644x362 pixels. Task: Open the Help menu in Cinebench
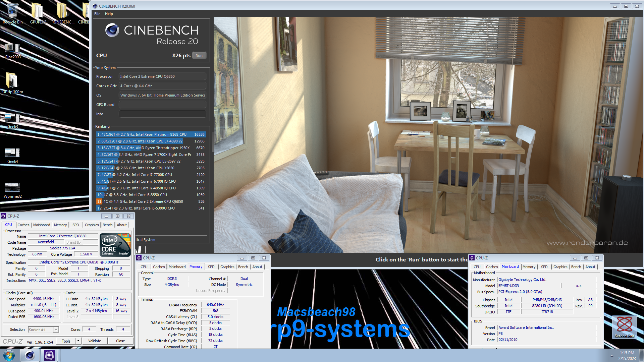click(109, 14)
